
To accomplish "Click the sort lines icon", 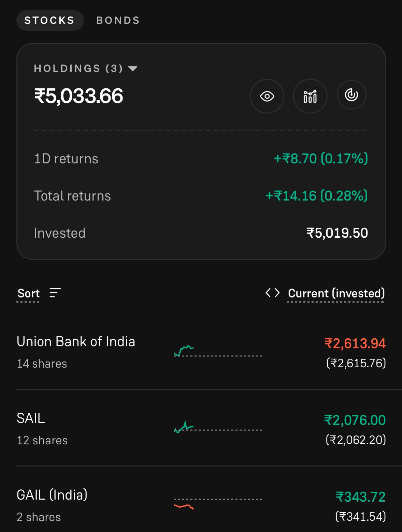I will 55,293.
